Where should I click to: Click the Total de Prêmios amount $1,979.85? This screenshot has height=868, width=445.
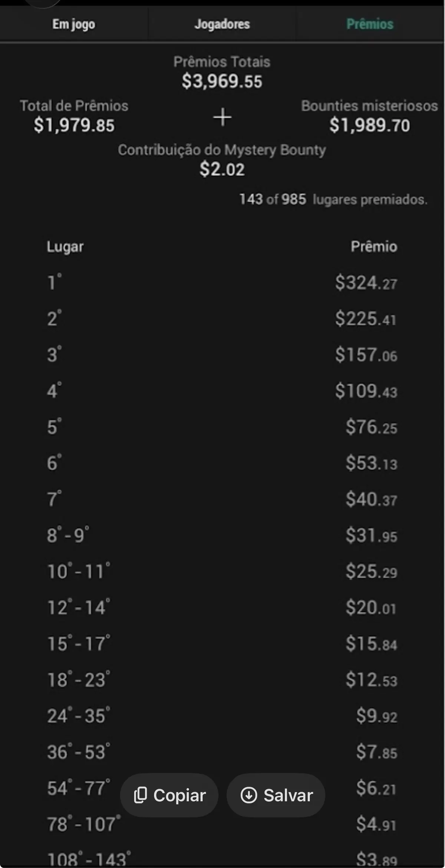click(74, 125)
